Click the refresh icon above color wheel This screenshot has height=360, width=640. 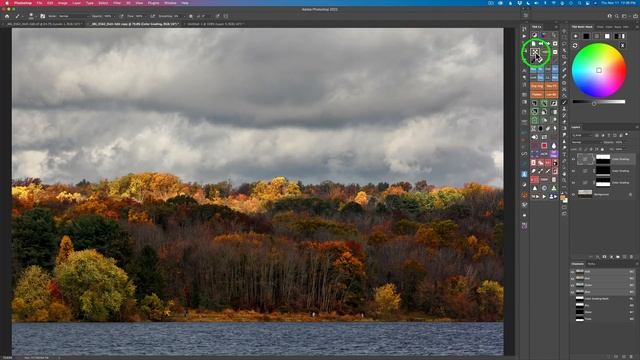575,45
